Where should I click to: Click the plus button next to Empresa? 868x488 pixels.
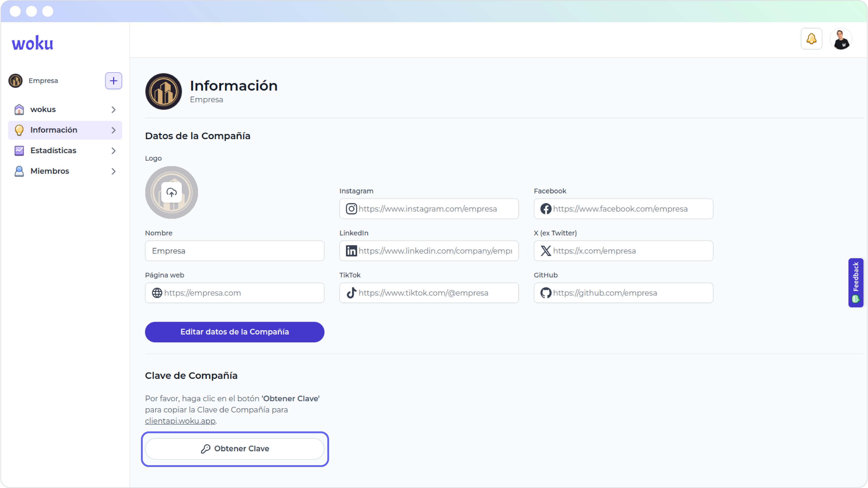click(113, 81)
